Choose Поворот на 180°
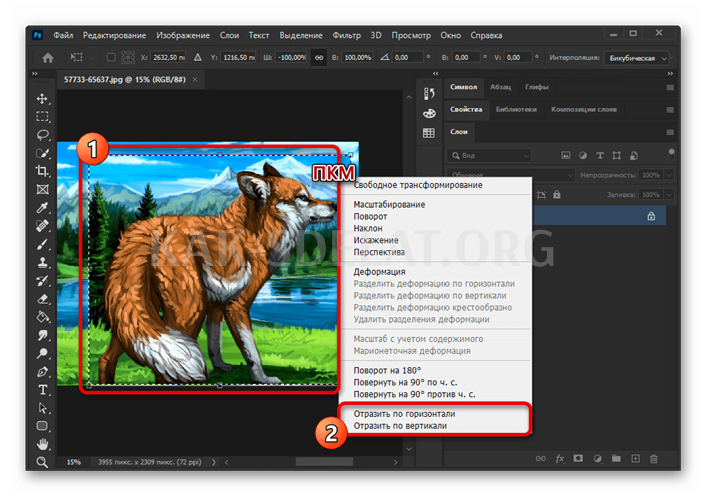This screenshot has height=496, width=706. (387, 370)
